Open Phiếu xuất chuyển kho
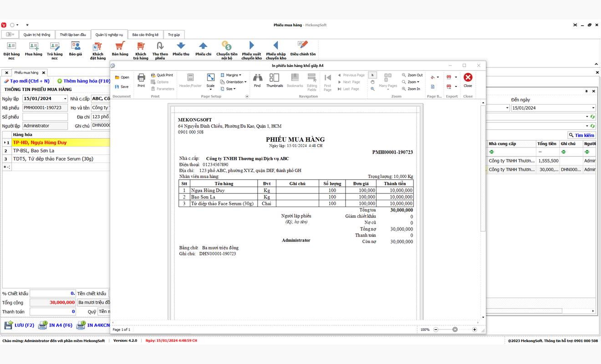This screenshot has width=601, height=364. click(x=251, y=50)
